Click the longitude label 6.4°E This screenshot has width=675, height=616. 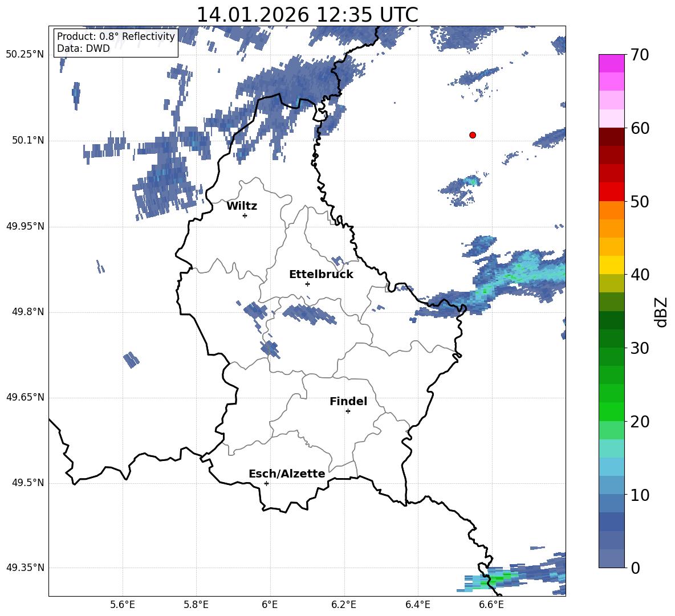coord(417,605)
